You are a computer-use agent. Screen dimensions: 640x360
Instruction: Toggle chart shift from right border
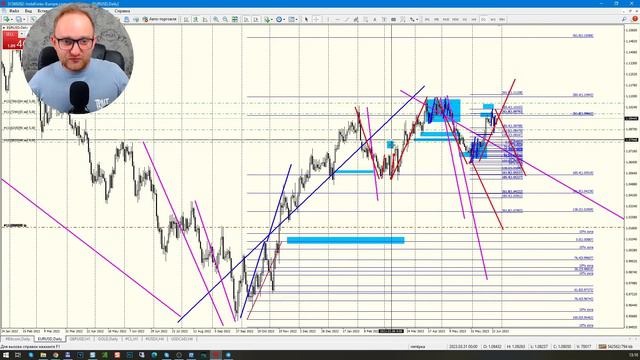pyautogui.click(x=256, y=19)
